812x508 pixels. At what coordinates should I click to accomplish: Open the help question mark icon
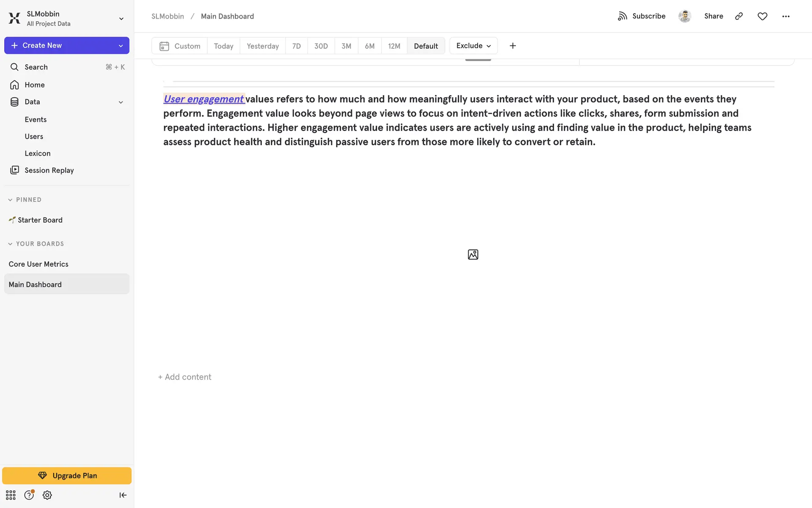[x=29, y=495]
